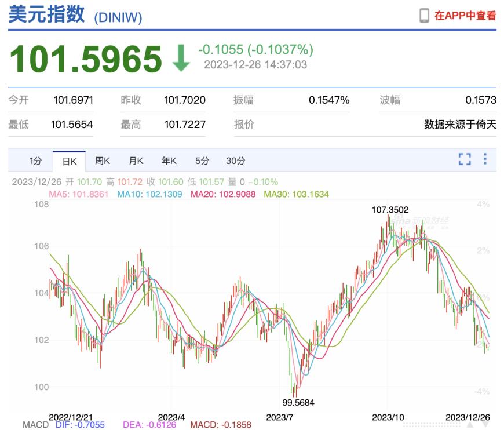The height and width of the screenshot is (430, 504).
Task: Switch to the 周K weekly chart
Action: (103, 161)
